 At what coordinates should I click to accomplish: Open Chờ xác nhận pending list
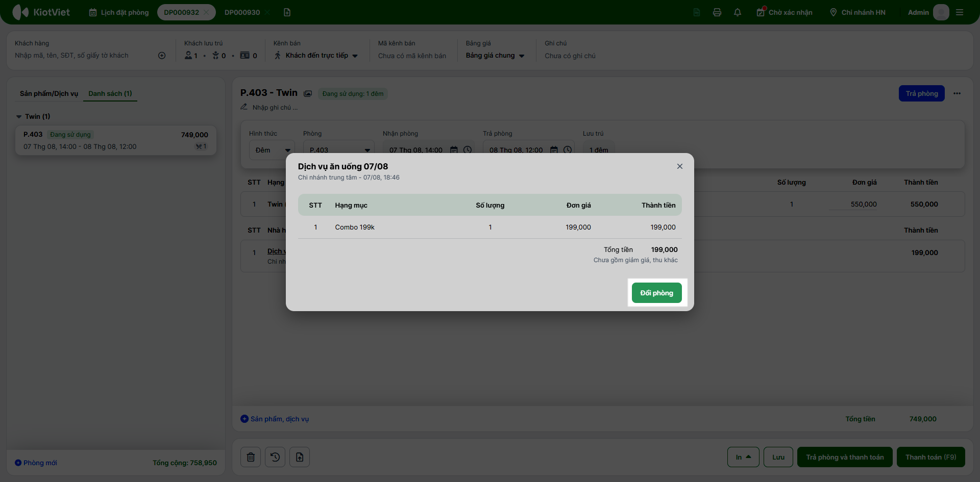coord(785,12)
